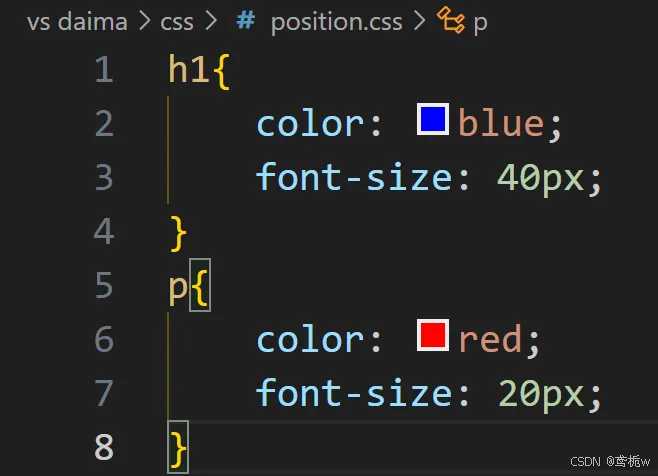Screen dimensions: 658x476
Task: Click the 'blue' value text
Action: point(501,123)
